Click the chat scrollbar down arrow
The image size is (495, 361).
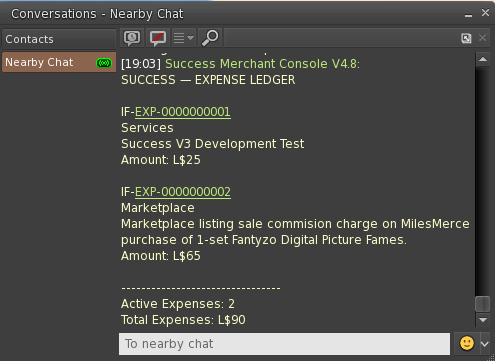pos(483,320)
